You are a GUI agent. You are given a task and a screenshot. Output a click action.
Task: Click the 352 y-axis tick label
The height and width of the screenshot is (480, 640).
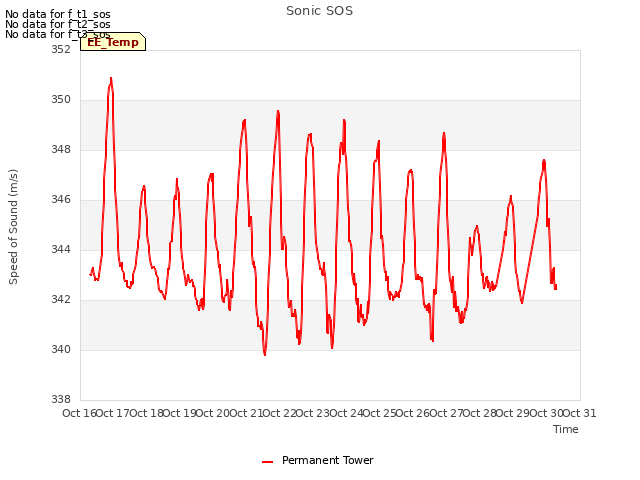point(60,49)
